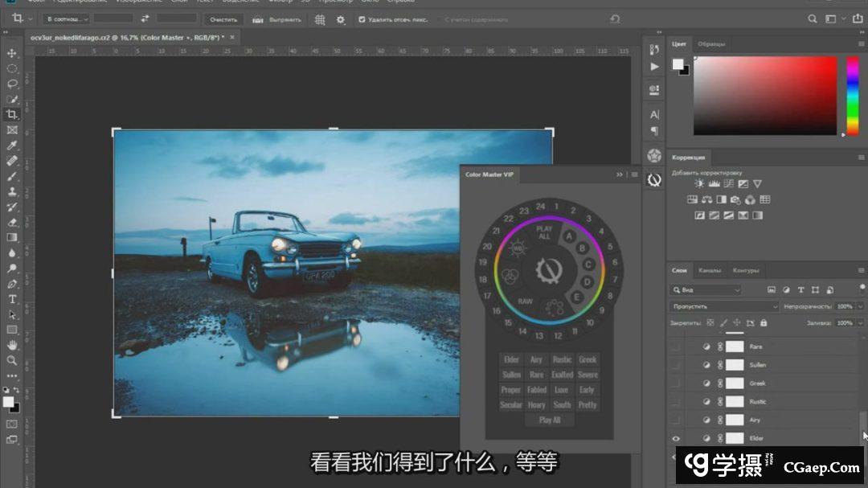Switch to the Channels tab

click(709, 270)
